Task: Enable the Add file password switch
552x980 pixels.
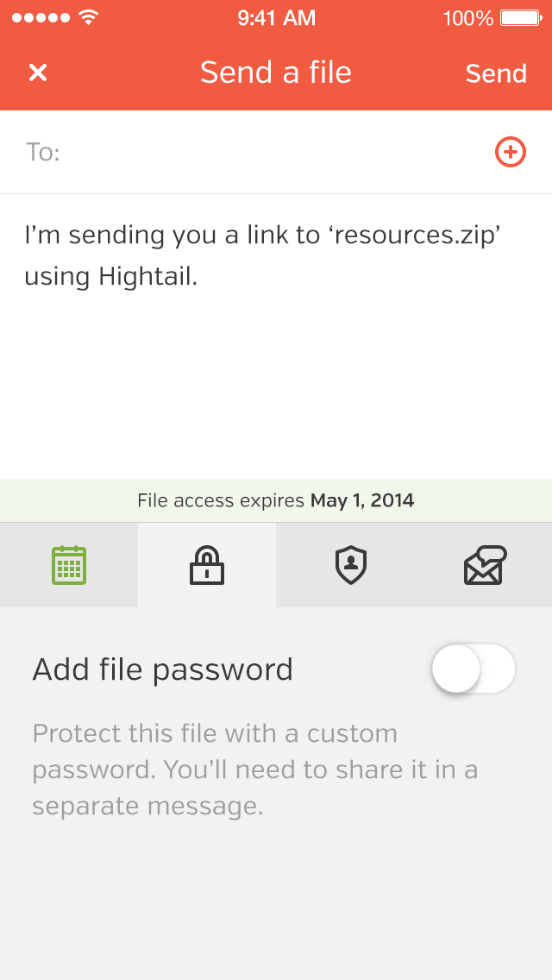Action: pos(474,669)
